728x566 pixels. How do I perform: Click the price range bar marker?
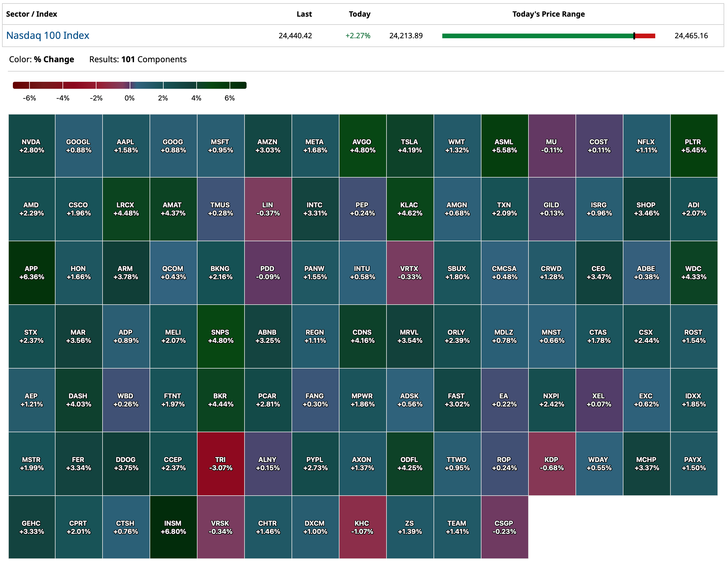pos(634,36)
